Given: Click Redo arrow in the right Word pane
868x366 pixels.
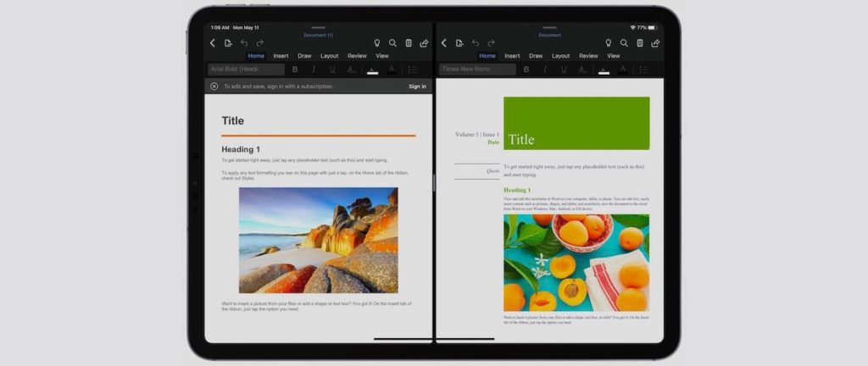Looking at the screenshot, I should [491, 43].
